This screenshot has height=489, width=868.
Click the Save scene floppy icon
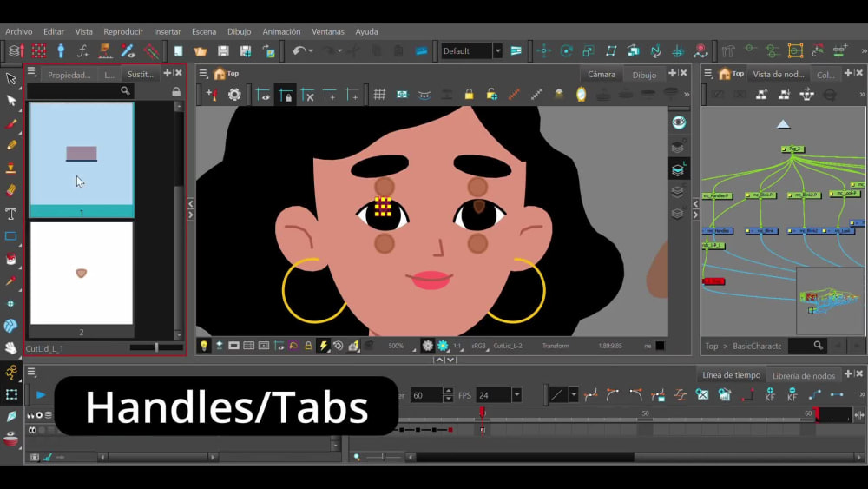coord(223,51)
